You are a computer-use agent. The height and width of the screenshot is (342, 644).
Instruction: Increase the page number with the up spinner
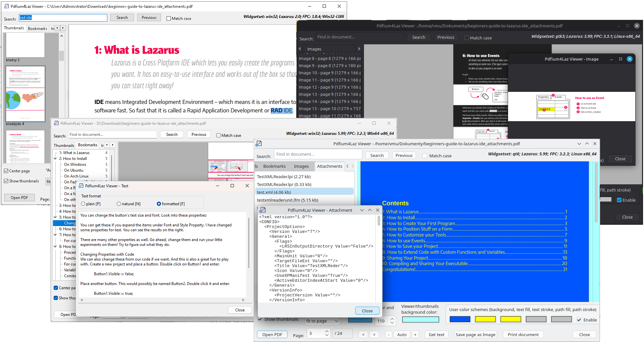(327, 332)
